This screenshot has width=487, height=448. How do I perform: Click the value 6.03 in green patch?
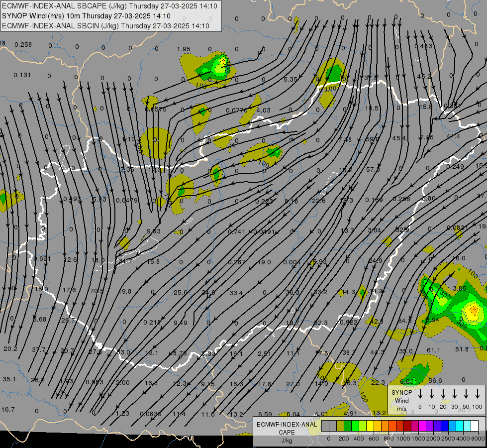click(x=406, y=381)
